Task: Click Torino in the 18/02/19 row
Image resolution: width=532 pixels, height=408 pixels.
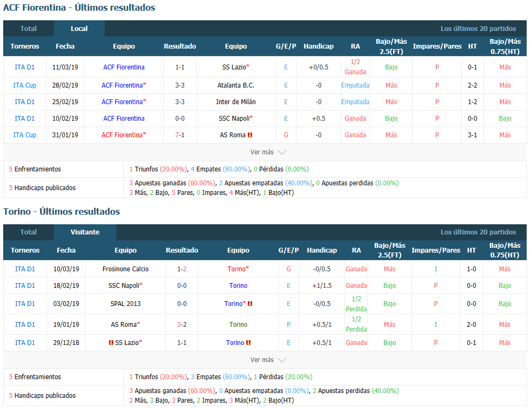Action: (x=238, y=286)
